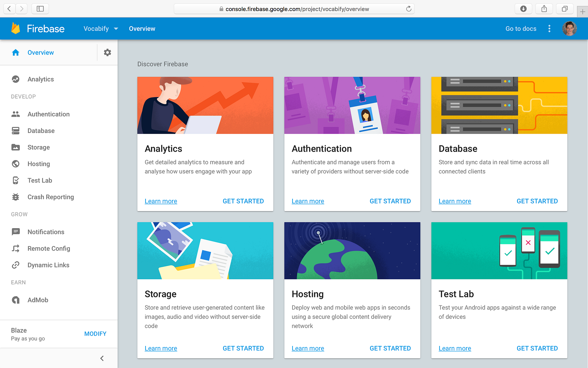Click the Notifications message icon
This screenshot has width=588, height=368.
tap(15, 232)
